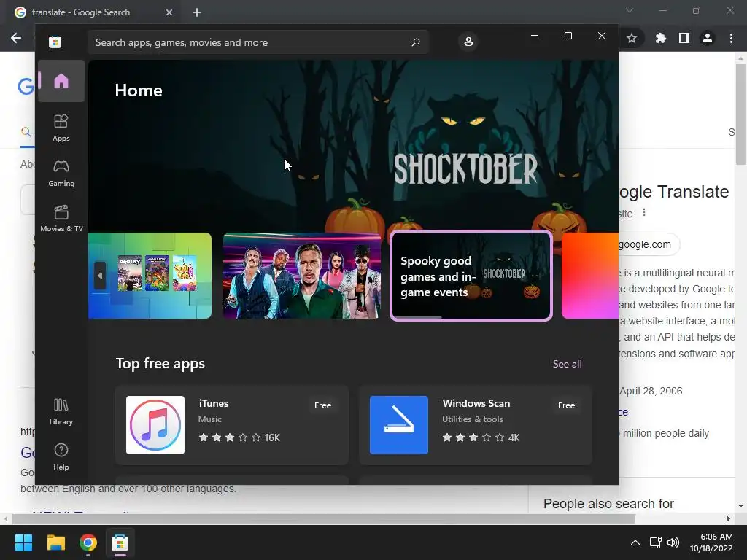Open network status tray icon

pos(656,542)
